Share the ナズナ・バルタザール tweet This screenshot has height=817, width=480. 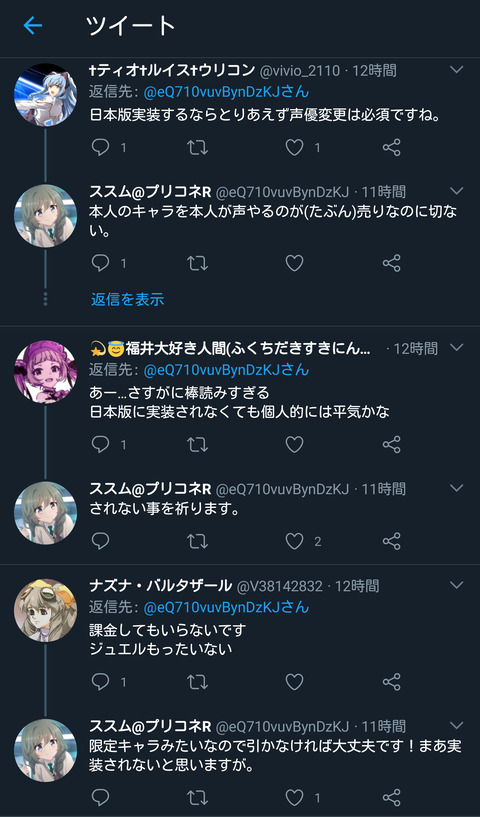391,682
